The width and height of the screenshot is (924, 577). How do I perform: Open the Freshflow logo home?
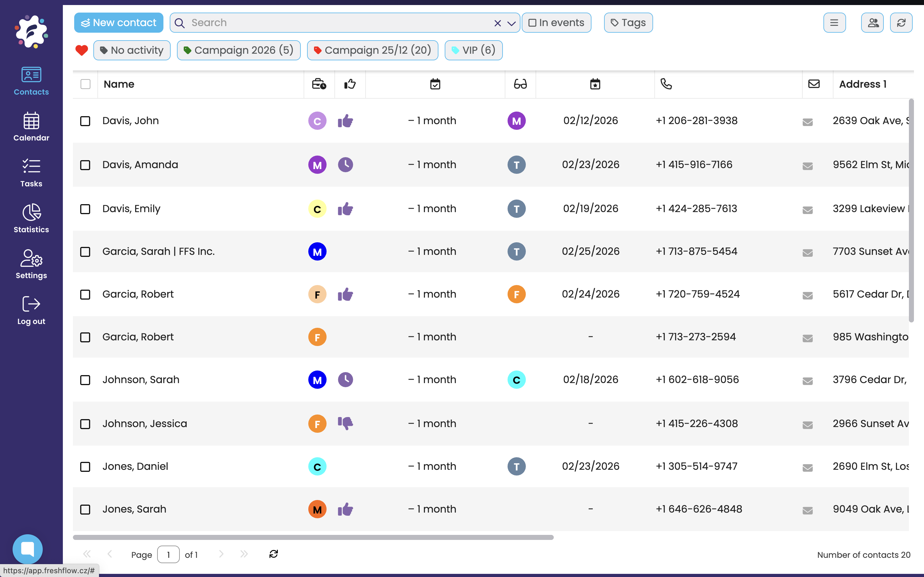click(31, 32)
